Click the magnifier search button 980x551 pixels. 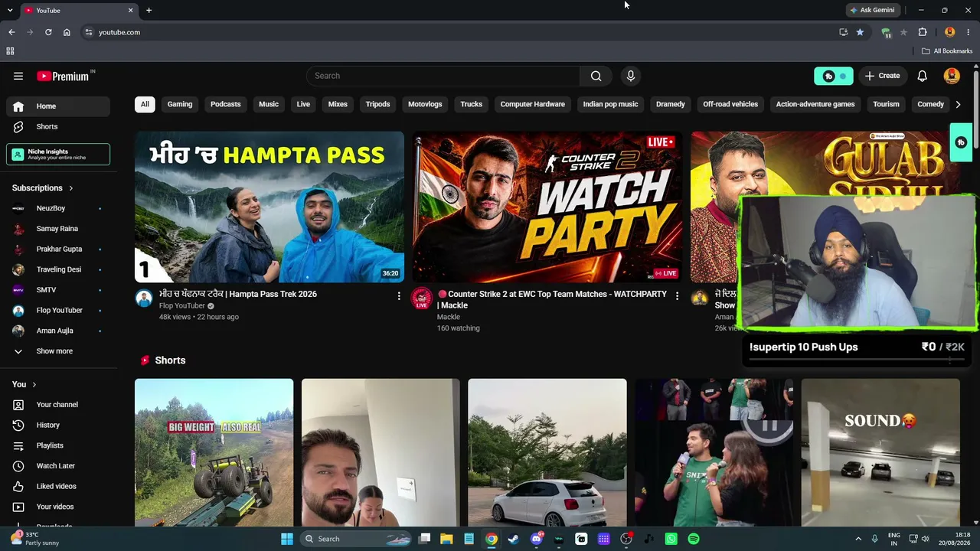click(x=596, y=76)
